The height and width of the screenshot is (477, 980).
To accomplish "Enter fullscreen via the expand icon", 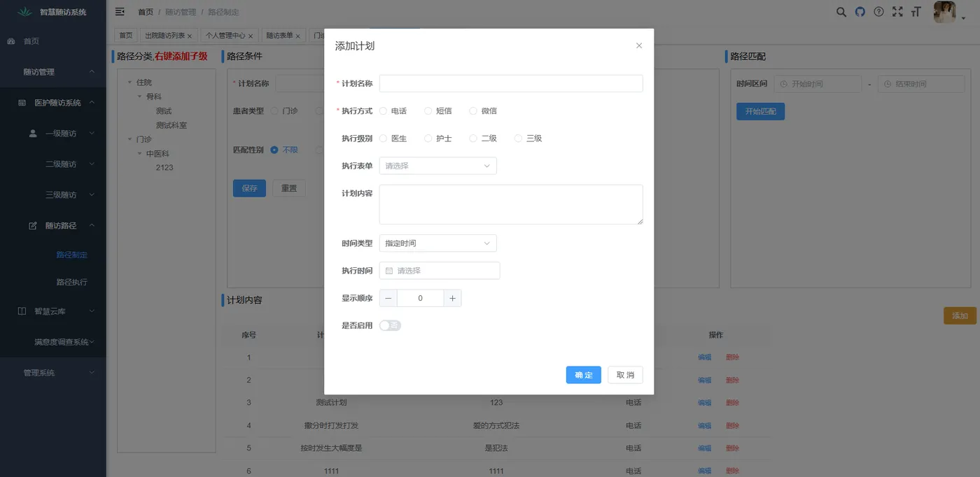I will pos(897,12).
